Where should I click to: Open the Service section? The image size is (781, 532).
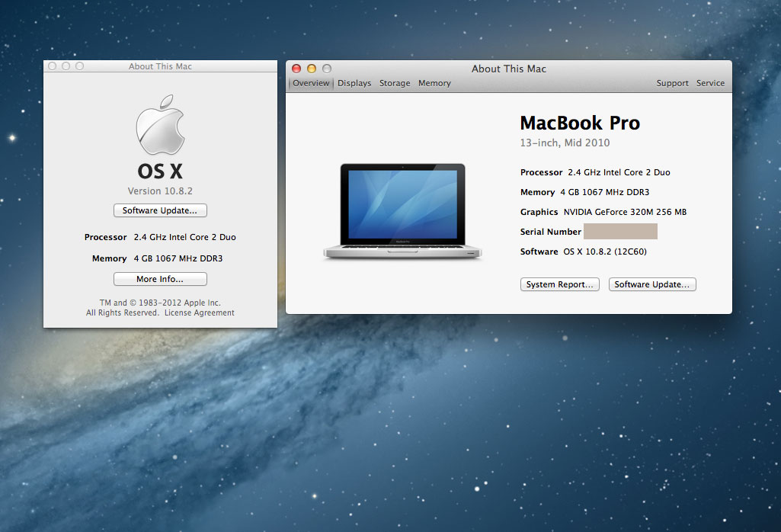pos(710,83)
